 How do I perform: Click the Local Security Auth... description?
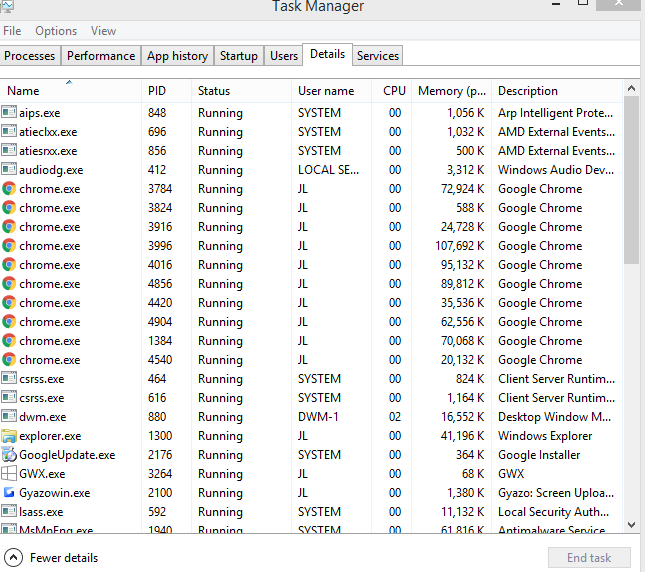[x=554, y=512]
